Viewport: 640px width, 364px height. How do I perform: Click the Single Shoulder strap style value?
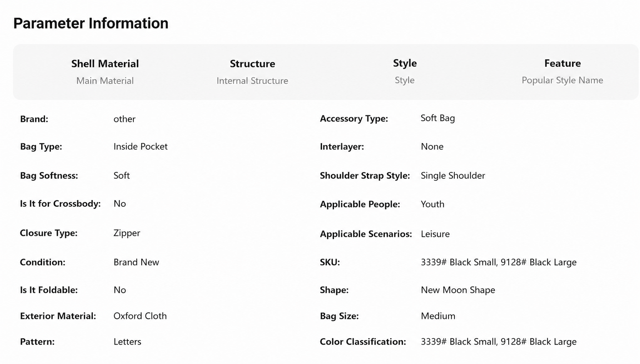click(453, 176)
